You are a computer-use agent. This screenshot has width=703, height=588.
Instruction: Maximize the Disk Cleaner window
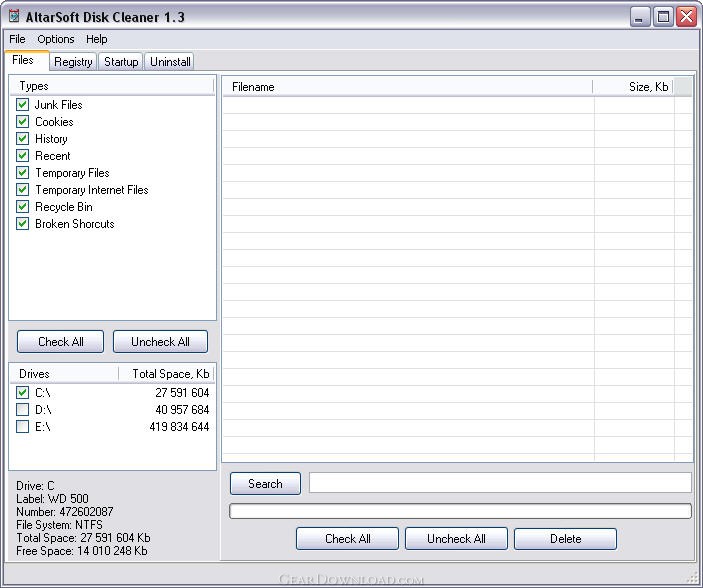click(663, 17)
